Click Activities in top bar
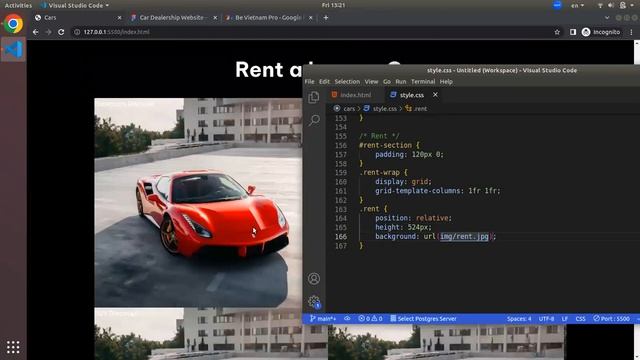Image resolution: width=640 pixels, height=360 pixels. click(18, 5)
